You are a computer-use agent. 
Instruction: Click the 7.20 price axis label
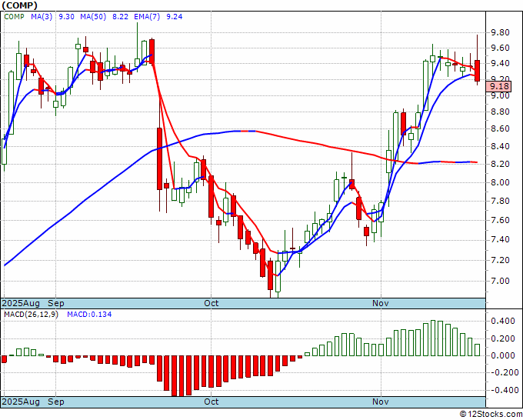click(500, 260)
